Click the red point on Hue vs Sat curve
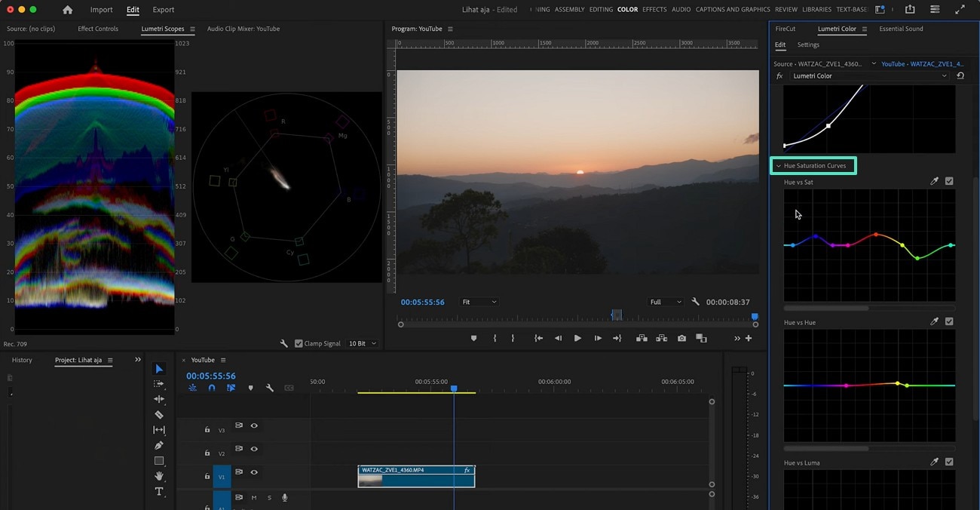 coord(876,235)
